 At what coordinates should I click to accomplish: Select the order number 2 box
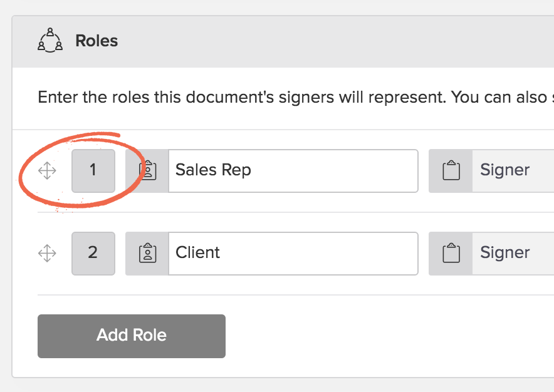coord(93,254)
